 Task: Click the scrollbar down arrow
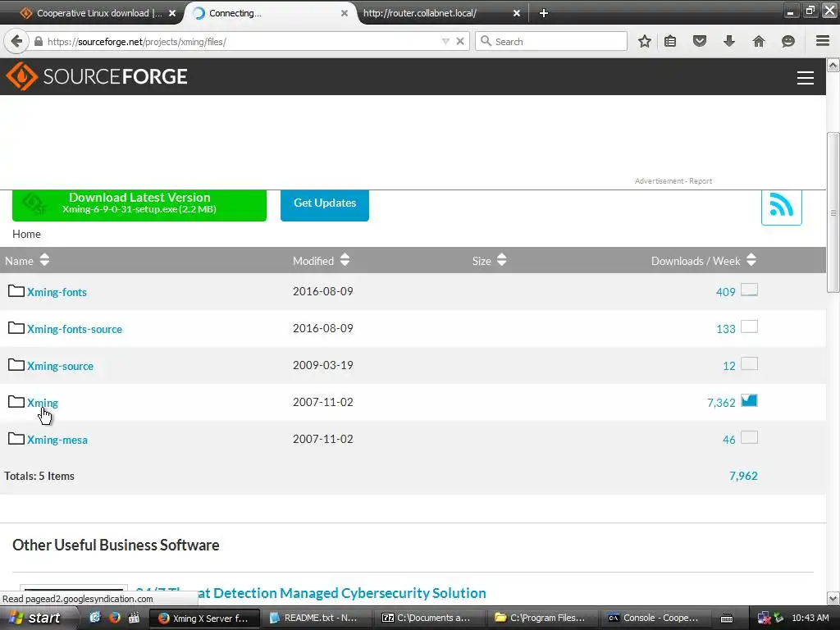833,598
